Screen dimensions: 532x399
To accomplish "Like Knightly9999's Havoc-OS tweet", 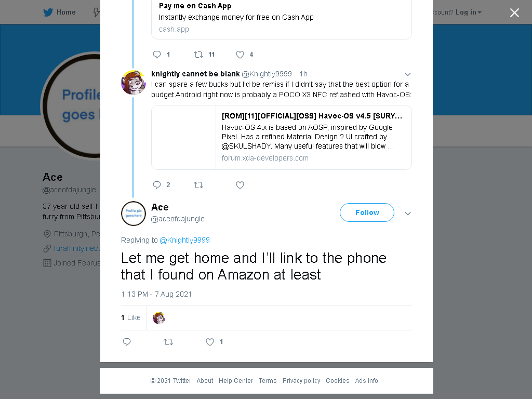I will pyautogui.click(x=240, y=185).
